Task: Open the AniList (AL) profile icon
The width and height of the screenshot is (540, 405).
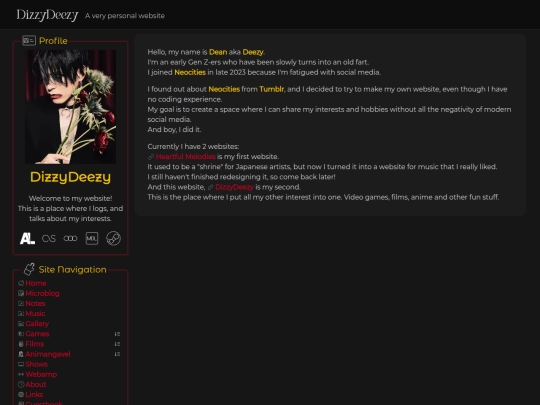Action: click(27, 238)
